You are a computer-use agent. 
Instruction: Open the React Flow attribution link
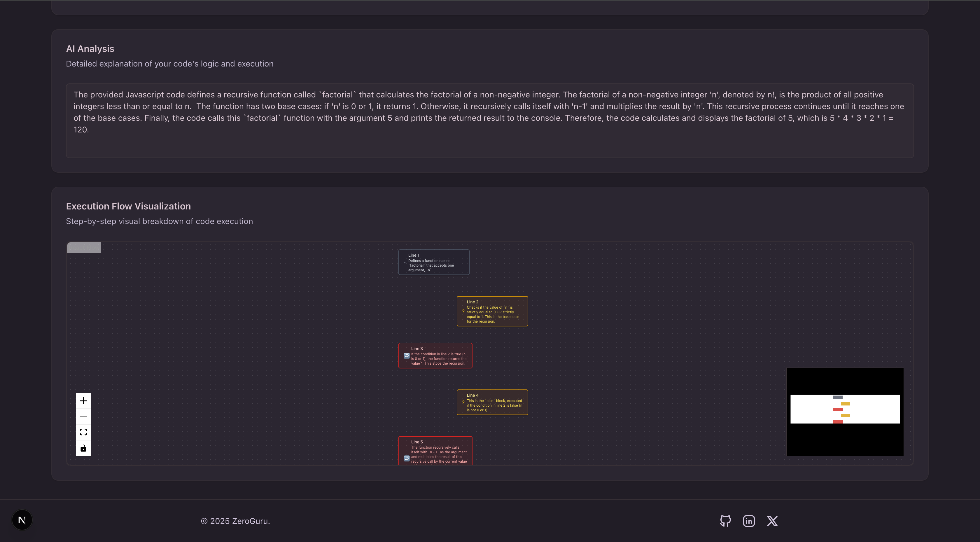[84, 247]
